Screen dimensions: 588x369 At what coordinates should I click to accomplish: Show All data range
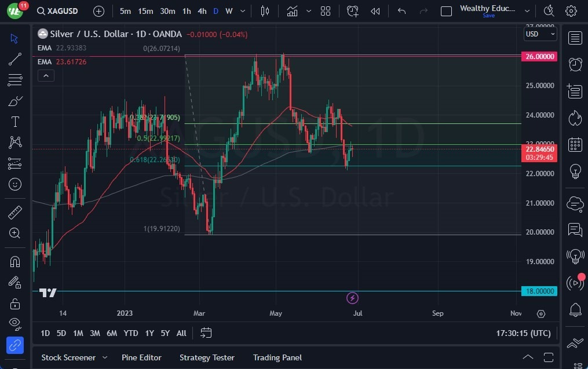[x=181, y=333]
